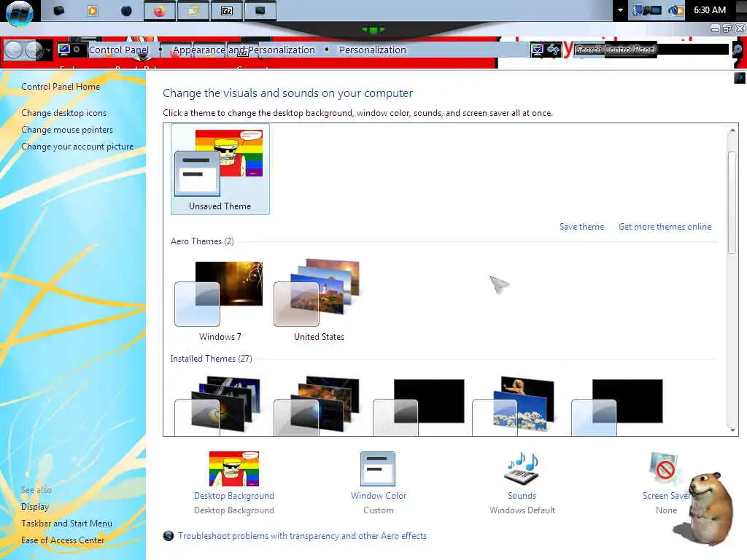Open Change desktop icons
The width and height of the screenshot is (747, 560).
[x=64, y=113]
